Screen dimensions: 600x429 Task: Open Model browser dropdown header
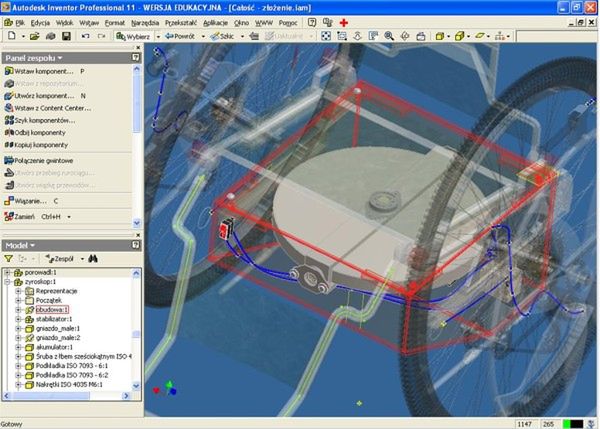tap(20, 245)
